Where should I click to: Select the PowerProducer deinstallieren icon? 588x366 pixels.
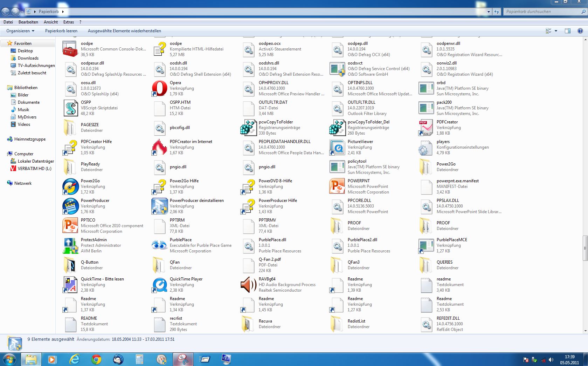(160, 206)
